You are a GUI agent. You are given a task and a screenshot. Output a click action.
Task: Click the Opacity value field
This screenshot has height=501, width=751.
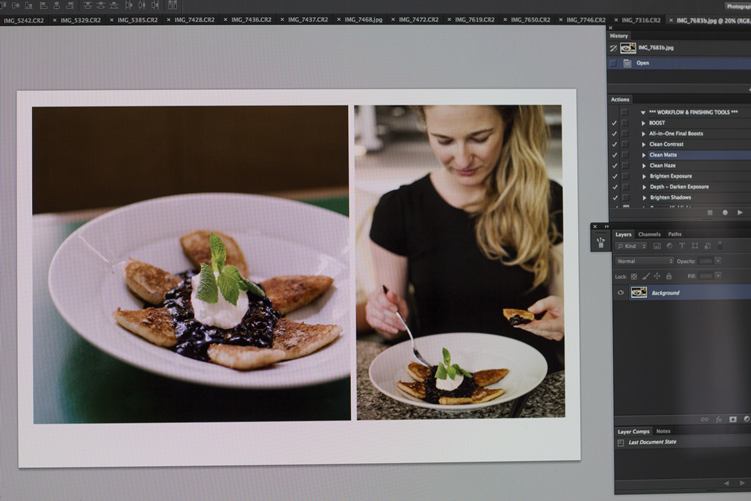[705, 261]
